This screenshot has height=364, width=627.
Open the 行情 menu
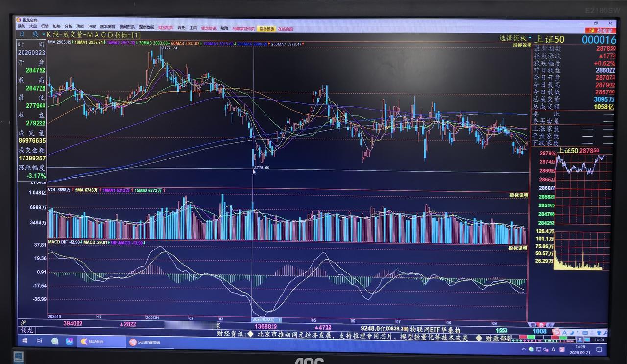click(x=45, y=27)
